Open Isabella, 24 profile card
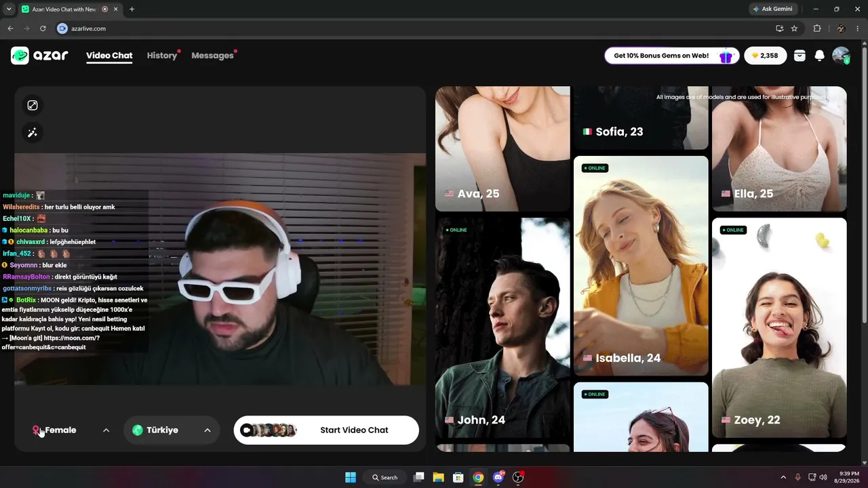Viewport: 868px width, 488px height. (x=641, y=266)
